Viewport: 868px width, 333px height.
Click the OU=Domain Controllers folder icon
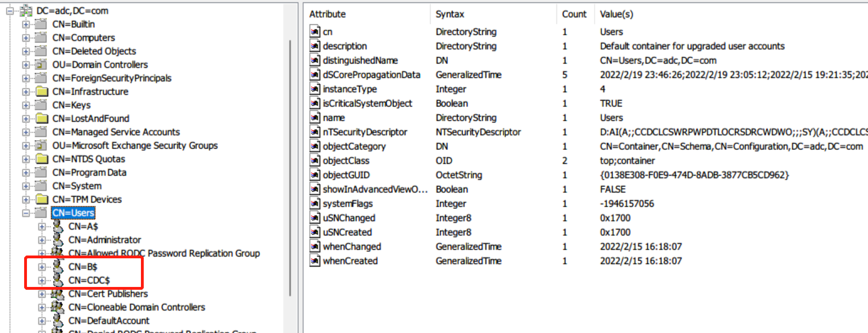pos(41,65)
